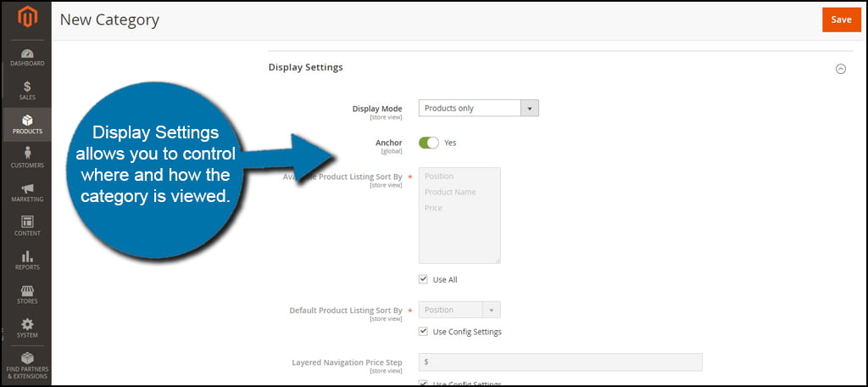Click the Magento logo icon
Viewport: 868px width, 387px height.
tap(26, 17)
